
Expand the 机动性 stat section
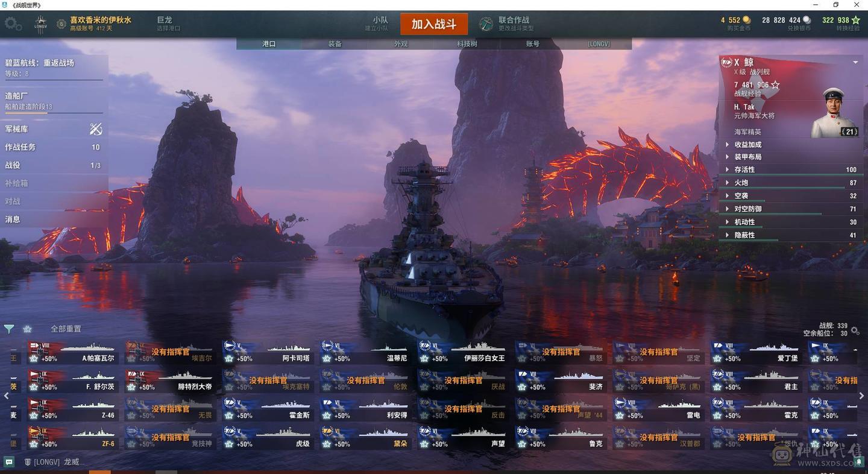[791, 222]
